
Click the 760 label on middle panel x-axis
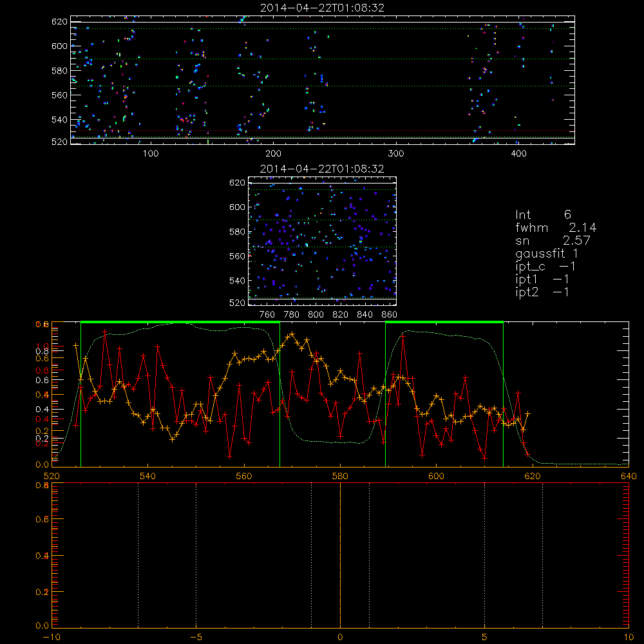267,315
